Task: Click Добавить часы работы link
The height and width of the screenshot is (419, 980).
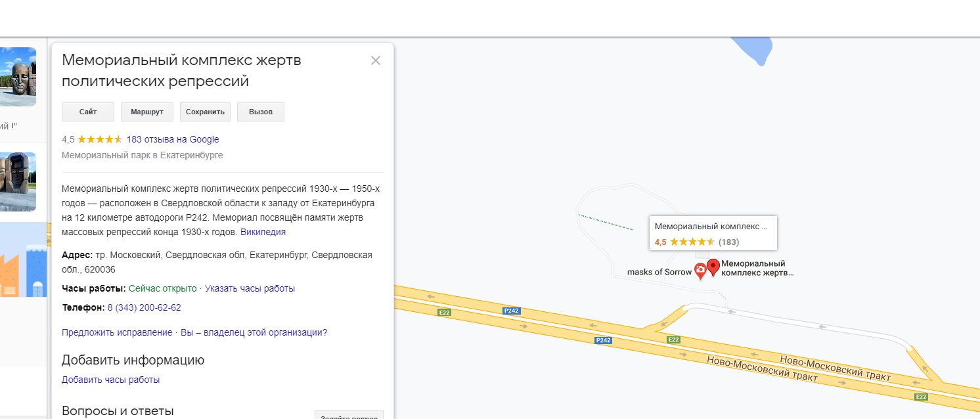Action: [110, 380]
